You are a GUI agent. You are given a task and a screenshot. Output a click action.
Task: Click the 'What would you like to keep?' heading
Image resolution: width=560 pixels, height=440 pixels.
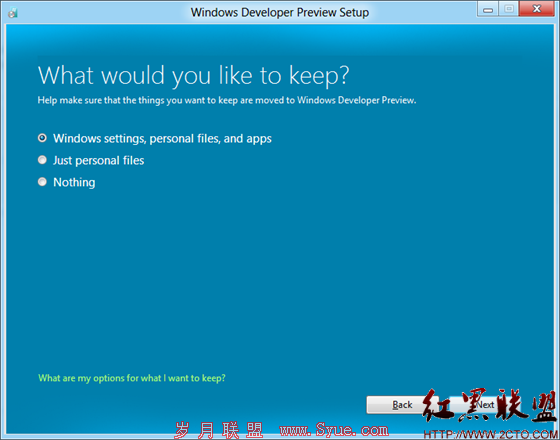193,76
